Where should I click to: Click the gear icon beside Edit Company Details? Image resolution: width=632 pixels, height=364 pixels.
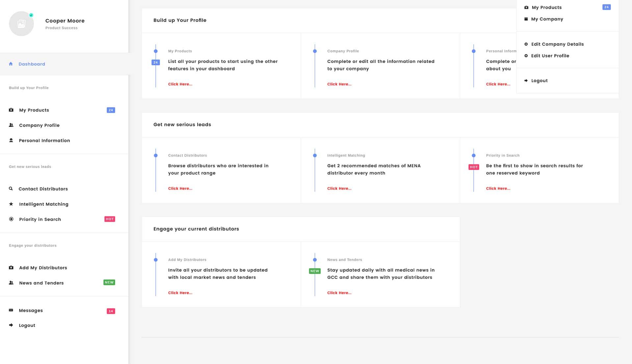click(x=526, y=44)
